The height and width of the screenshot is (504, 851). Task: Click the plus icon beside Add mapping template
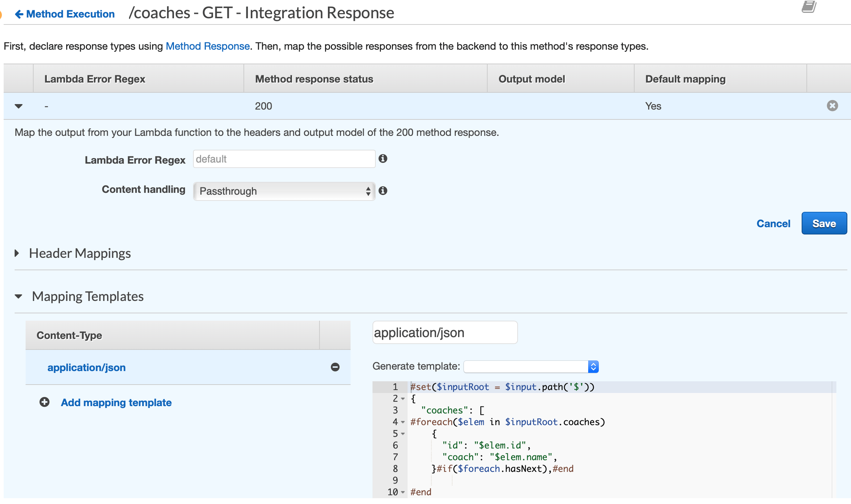click(44, 402)
